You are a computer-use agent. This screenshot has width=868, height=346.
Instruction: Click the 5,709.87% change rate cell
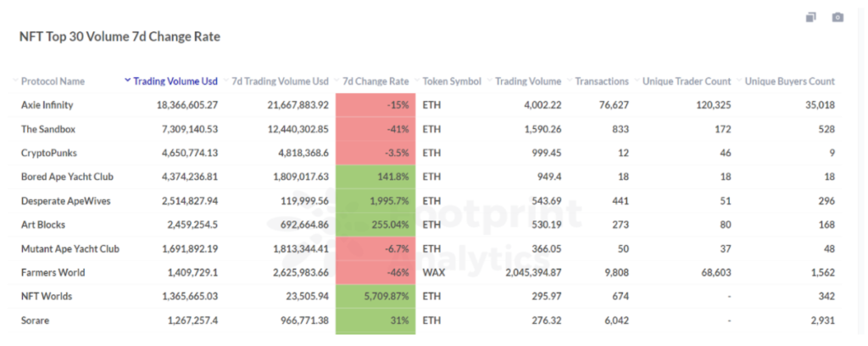(x=376, y=296)
